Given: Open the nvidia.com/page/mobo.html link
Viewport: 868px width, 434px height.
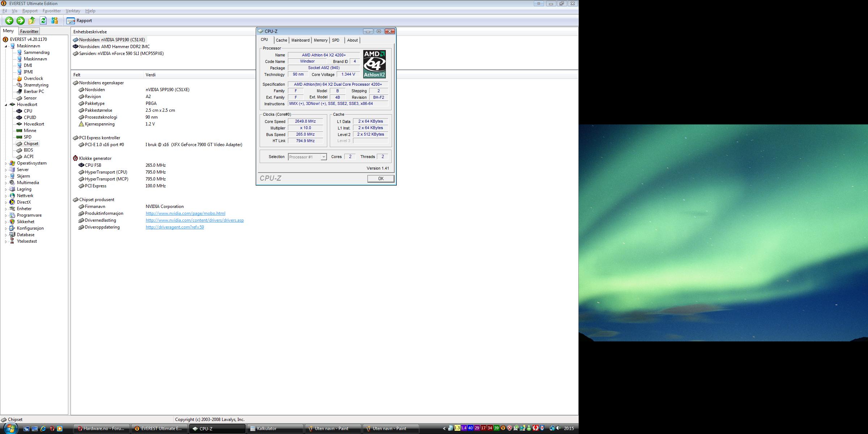Looking at the screenshot, I should point(186,213).
